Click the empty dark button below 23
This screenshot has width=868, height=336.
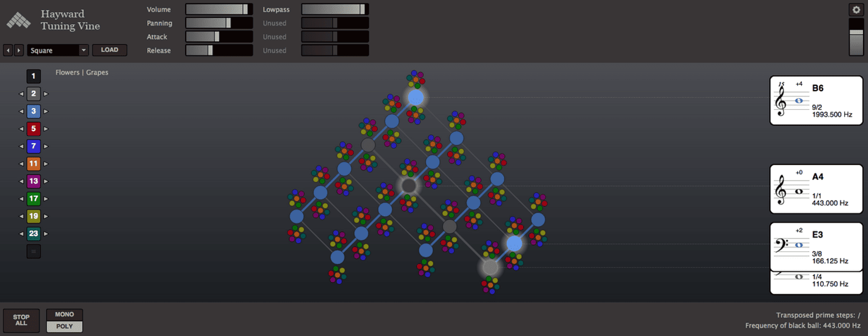pyautogui.click(x=33, y=251)
